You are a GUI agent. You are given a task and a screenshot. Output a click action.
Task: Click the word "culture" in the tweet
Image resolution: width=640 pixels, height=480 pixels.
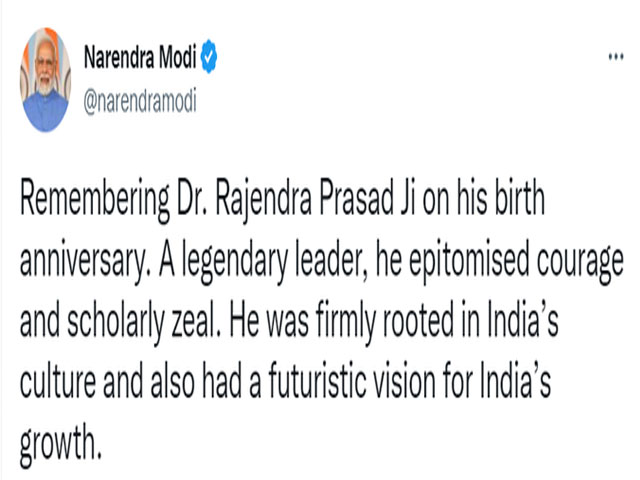click(57, 381)
